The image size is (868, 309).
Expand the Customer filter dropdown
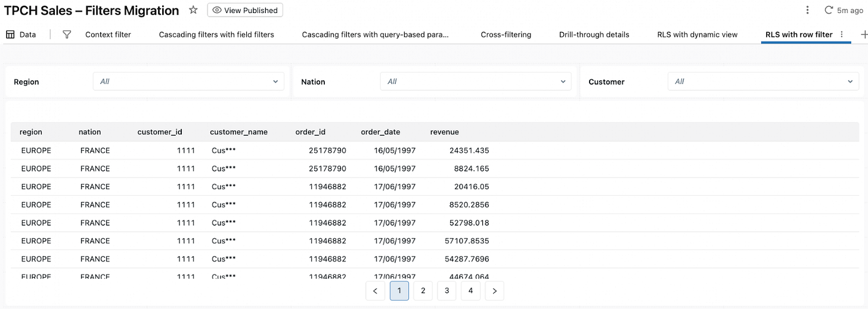[x=763, y=82]
